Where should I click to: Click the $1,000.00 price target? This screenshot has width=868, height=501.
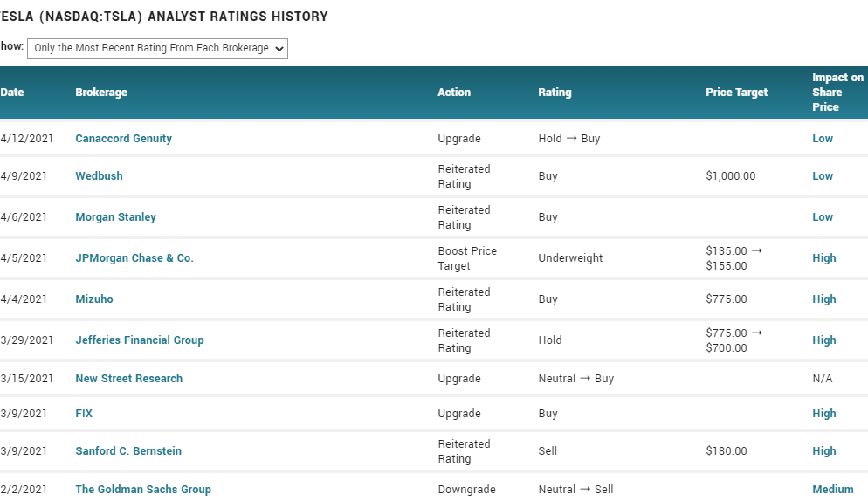[x=731, y=176]
